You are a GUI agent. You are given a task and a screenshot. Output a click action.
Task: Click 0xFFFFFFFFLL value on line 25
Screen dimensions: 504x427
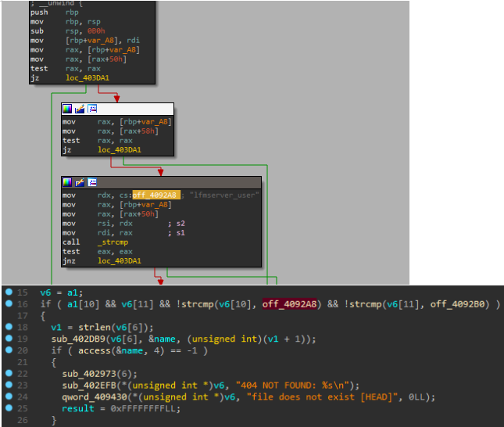(143, 409)
